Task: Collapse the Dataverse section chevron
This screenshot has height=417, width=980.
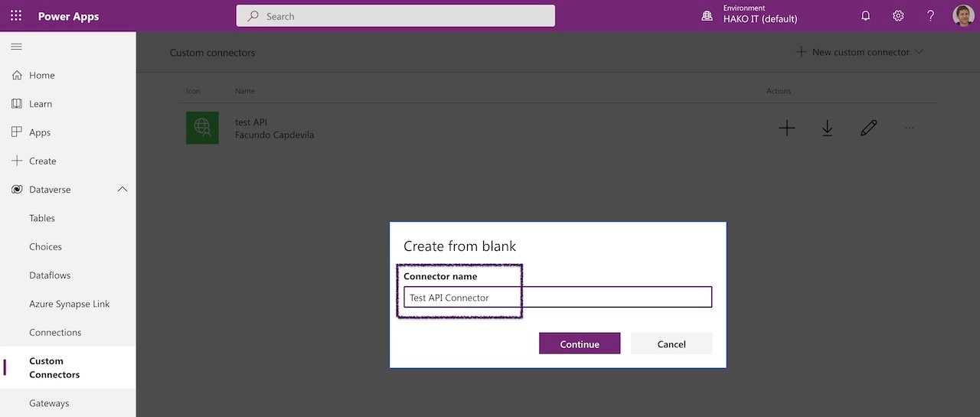Action: point(122,190)
